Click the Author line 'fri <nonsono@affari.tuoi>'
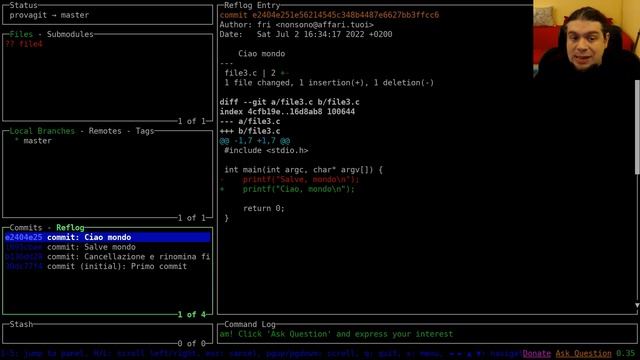Viewport: 640px width, 360px height. point(297,25)
